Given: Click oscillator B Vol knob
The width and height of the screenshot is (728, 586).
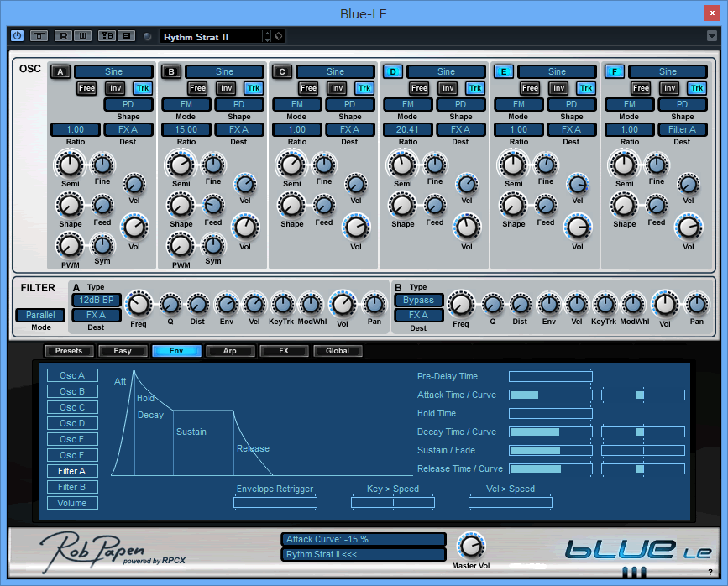Looking at the screenshot, I should pyautogui.click(x=245, y=228).
